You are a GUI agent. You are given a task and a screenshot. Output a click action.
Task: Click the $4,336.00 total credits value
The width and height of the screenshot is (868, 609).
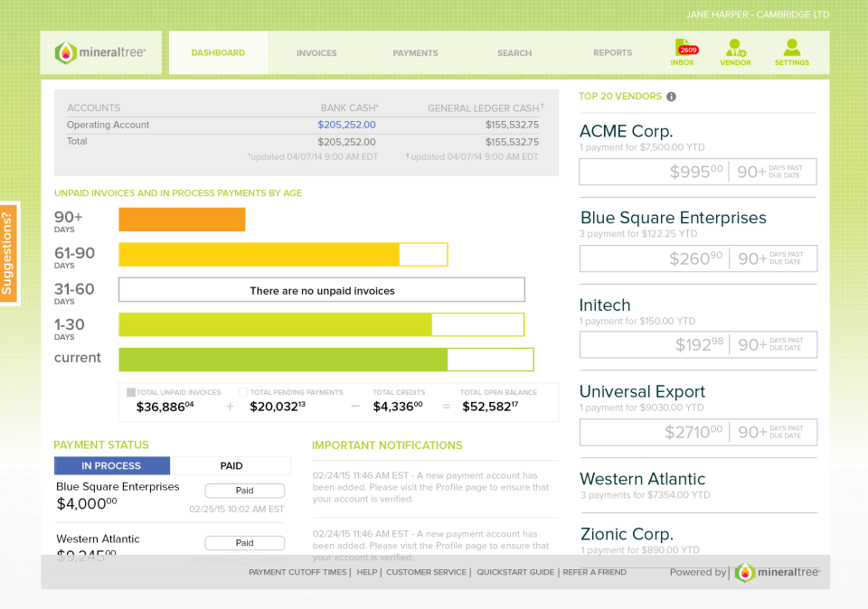[x=398, y=407]
